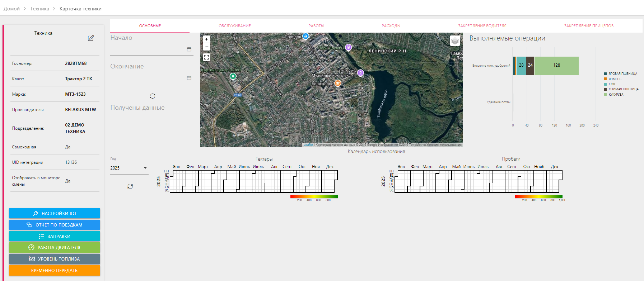Open calendar picker for Начало date
The height and width of the screenshot is (281, 644).
click(189, 49)
